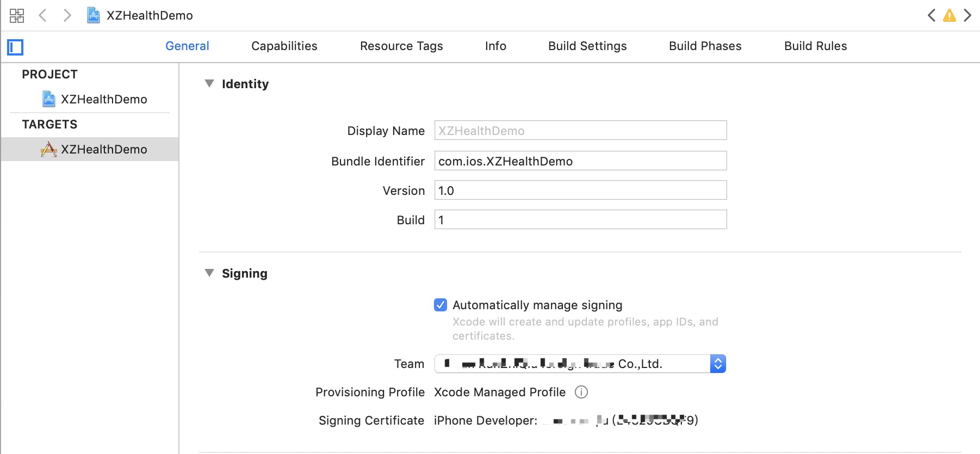Show Provisioning Profile info button

click(581, 392)
